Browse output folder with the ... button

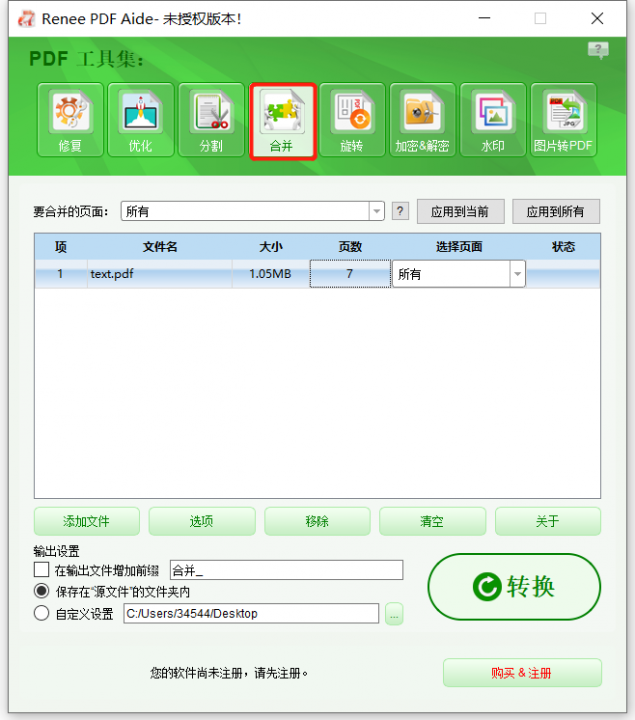[x=394, y=614]
